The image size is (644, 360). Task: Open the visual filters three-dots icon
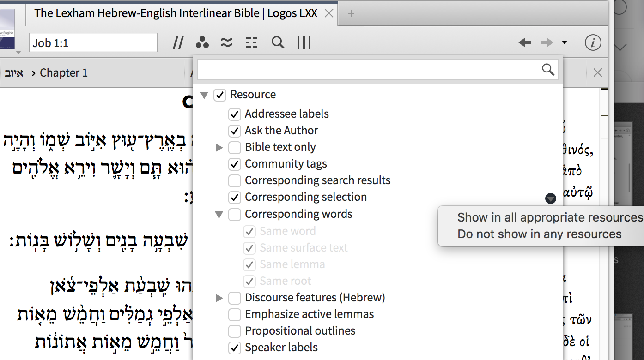point(202,43)
